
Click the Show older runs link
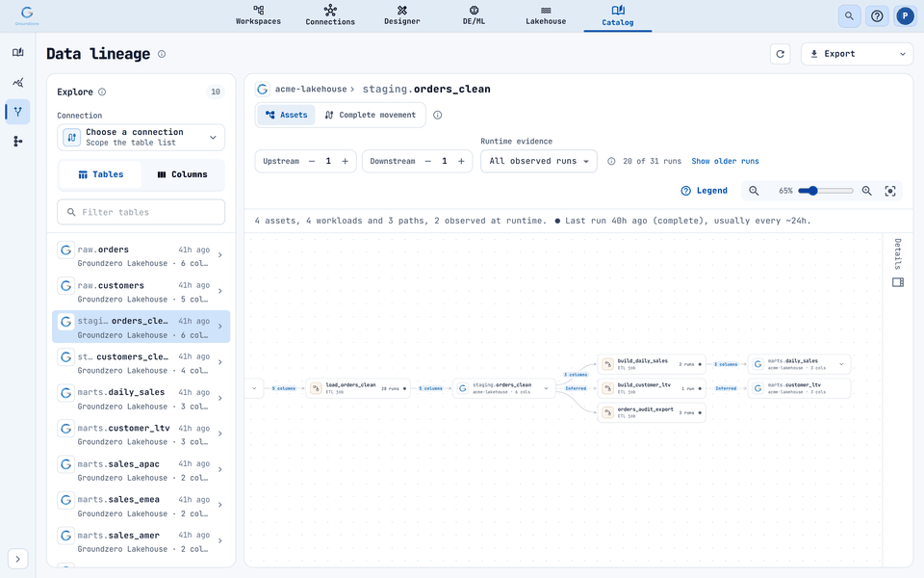point(725,161)
